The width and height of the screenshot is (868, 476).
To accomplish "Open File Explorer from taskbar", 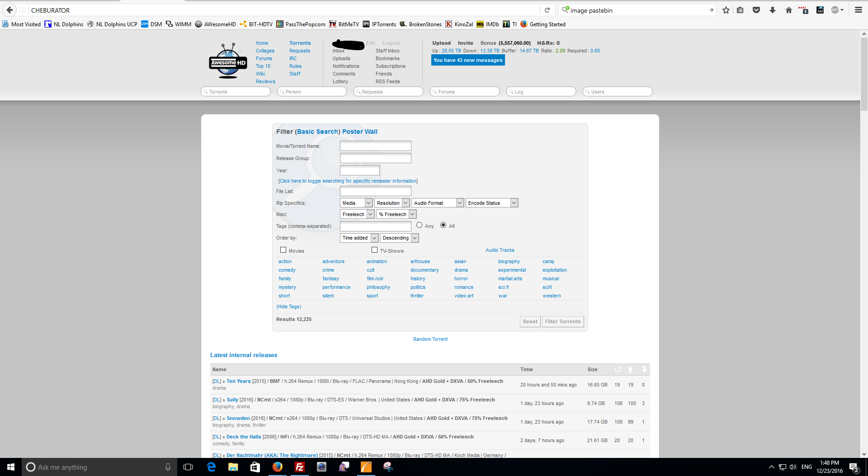I will pos(233,467).
